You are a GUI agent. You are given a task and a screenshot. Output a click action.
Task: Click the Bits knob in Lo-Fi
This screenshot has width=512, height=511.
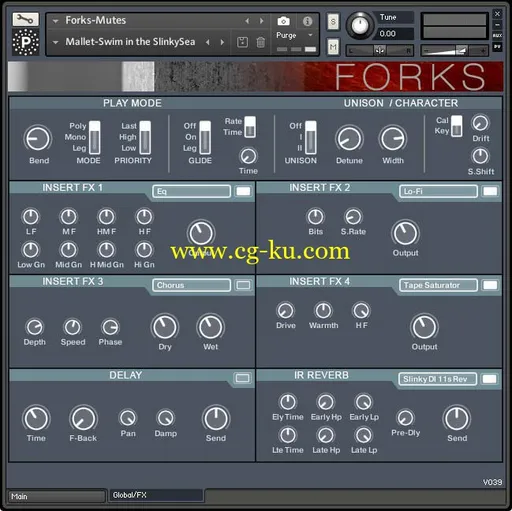click(315, 217)
